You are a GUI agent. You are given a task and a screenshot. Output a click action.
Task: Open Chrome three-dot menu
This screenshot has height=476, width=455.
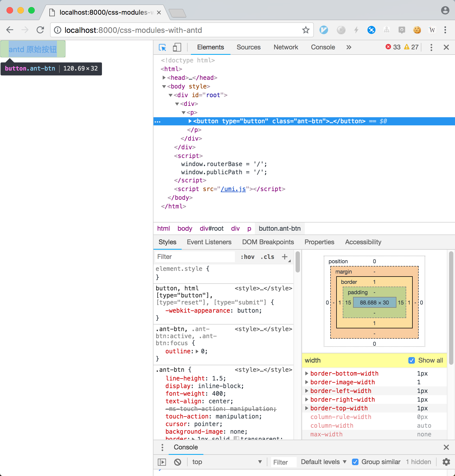(445, 30)
